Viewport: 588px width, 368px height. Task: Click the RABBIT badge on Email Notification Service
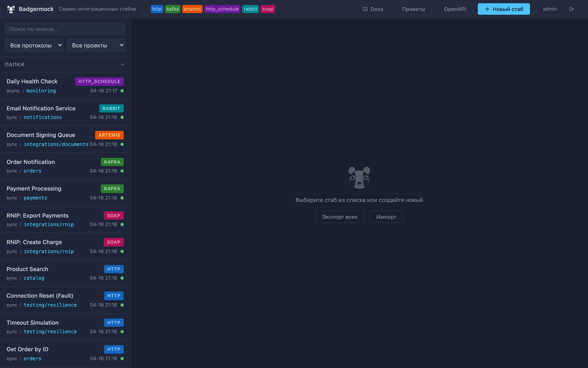(x=111, y=108)
